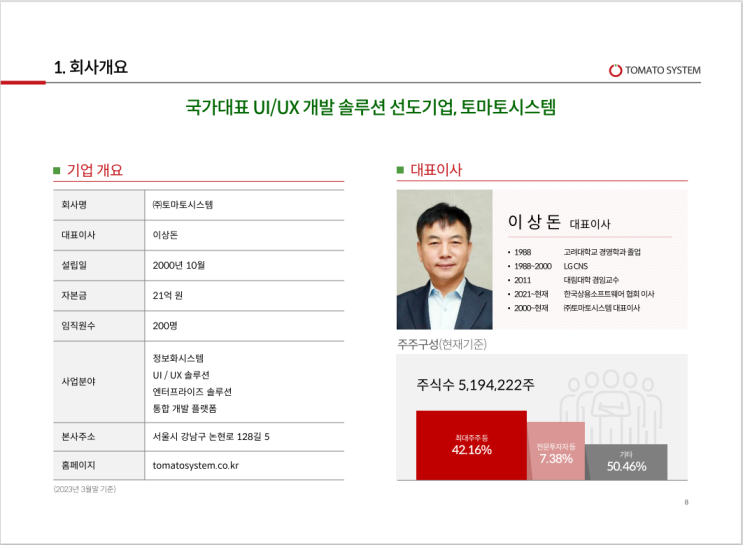Click the name '이 상 돈' beside the photo
This screenshot has width=743, height=545.
(534, 221)
